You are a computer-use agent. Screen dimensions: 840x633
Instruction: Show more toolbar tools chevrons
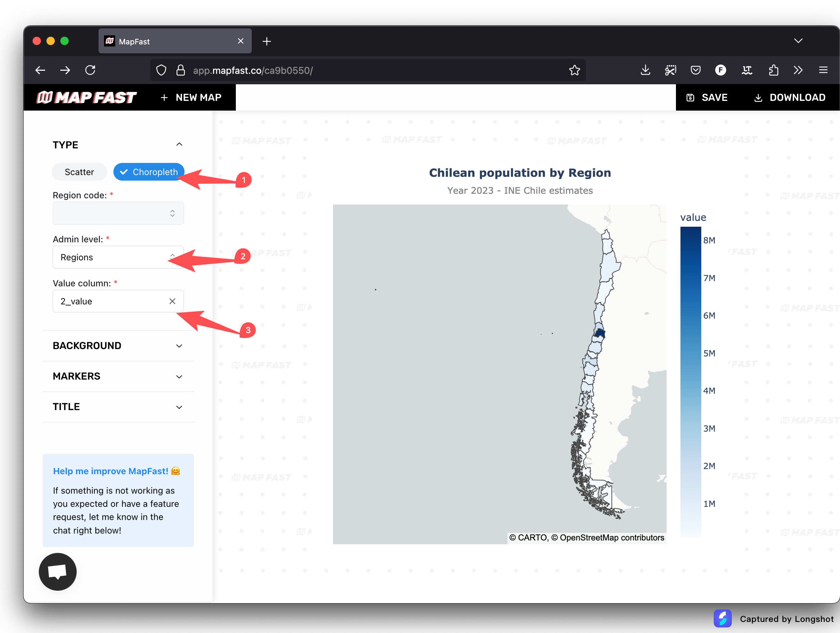(798, 70)
